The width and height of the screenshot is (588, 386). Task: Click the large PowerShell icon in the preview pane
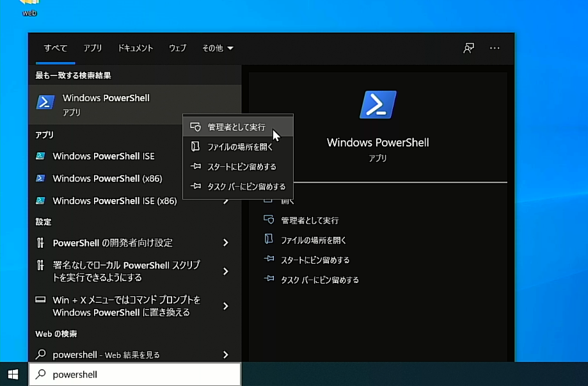click(x=378, y=104)
